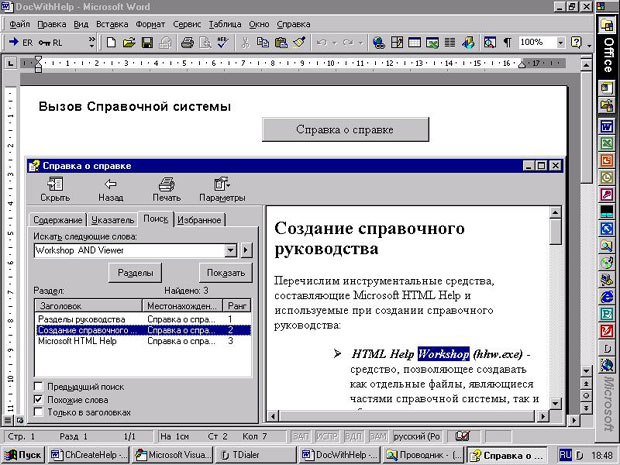Launch Excel from Office shortcut bar
This screenshot has width=620, height=465.
(607, 143)
